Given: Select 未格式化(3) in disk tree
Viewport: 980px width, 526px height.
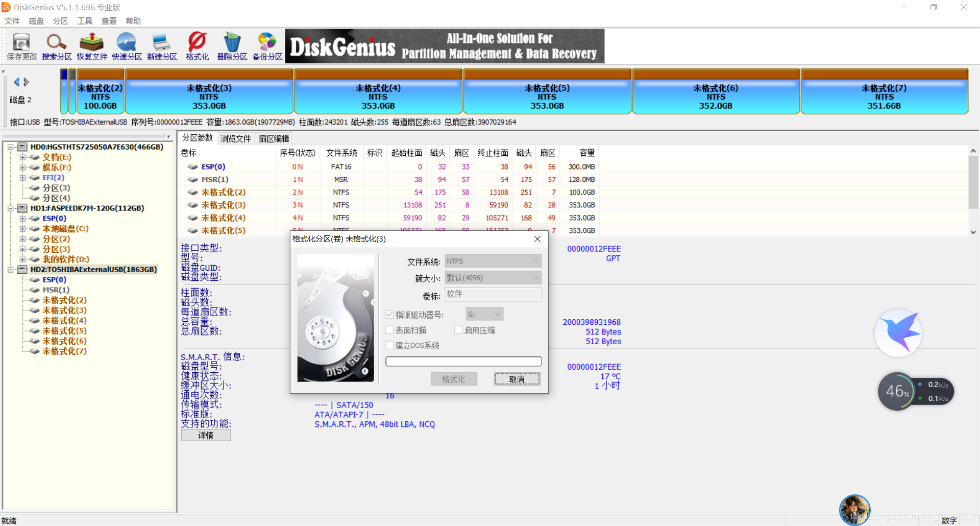Looking at the screenshot, I should click(x=64, y=310).
